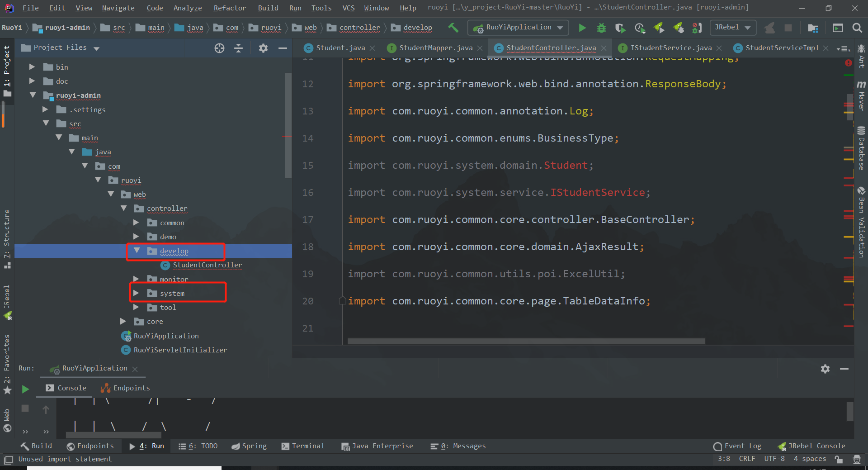Minimize the Run tool window
Viewport: 868px width, 470px height.
click(x=844, y=369)
